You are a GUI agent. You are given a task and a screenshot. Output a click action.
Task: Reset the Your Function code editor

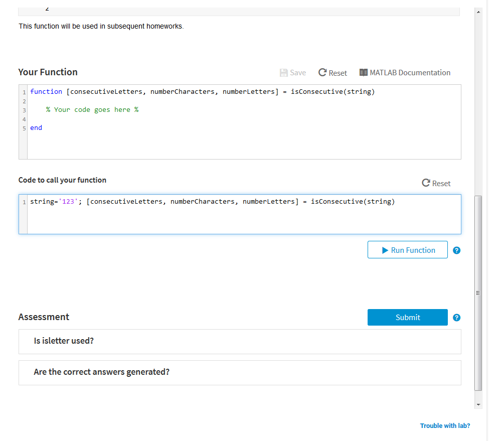tap(332, 73)
